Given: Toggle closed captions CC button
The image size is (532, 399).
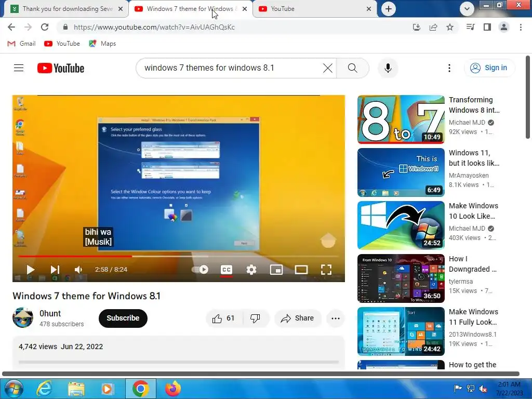Looking at the screenshot, I should click(x=227, y=270).
